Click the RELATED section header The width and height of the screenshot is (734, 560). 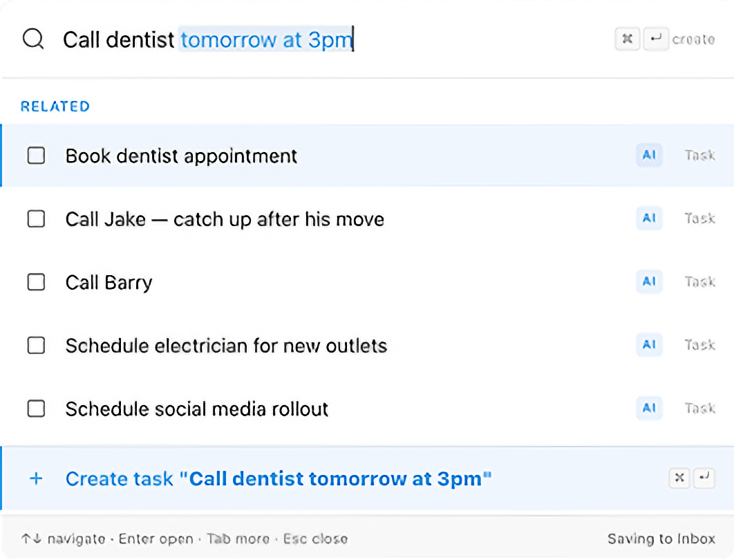pyautogui.click(x=55, y=106)
